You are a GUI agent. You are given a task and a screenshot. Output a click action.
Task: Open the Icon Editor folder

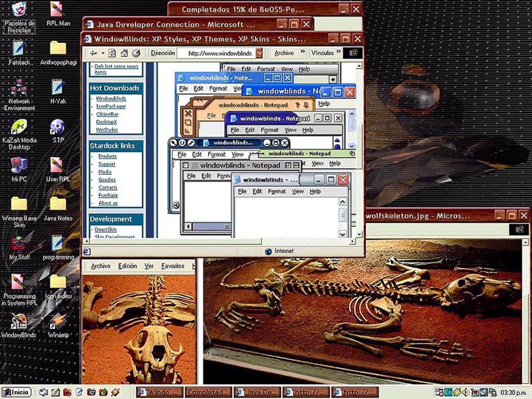58,282
